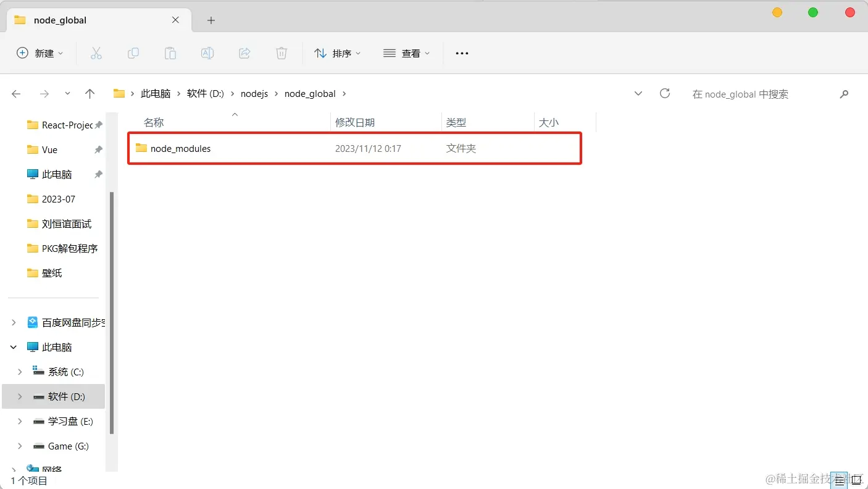Collapse the 此电脑 tree node
868x489 pixels.
click(x=14, y=347)
